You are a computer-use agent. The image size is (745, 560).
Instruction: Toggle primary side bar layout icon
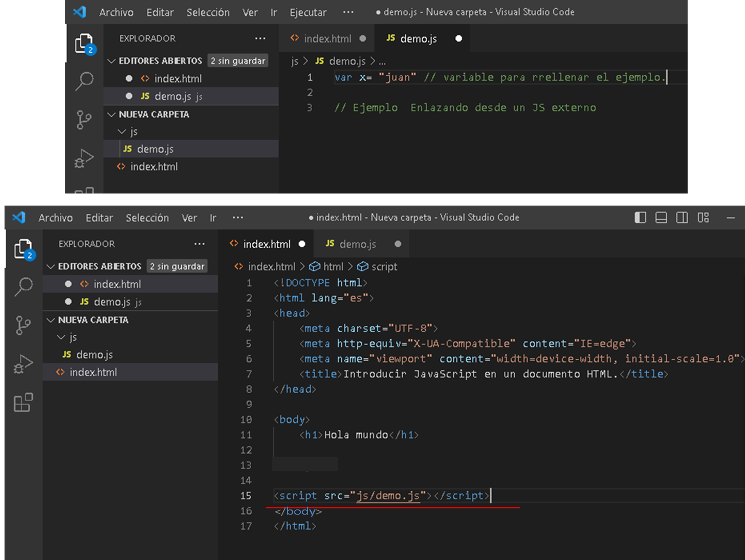[640, 218]
